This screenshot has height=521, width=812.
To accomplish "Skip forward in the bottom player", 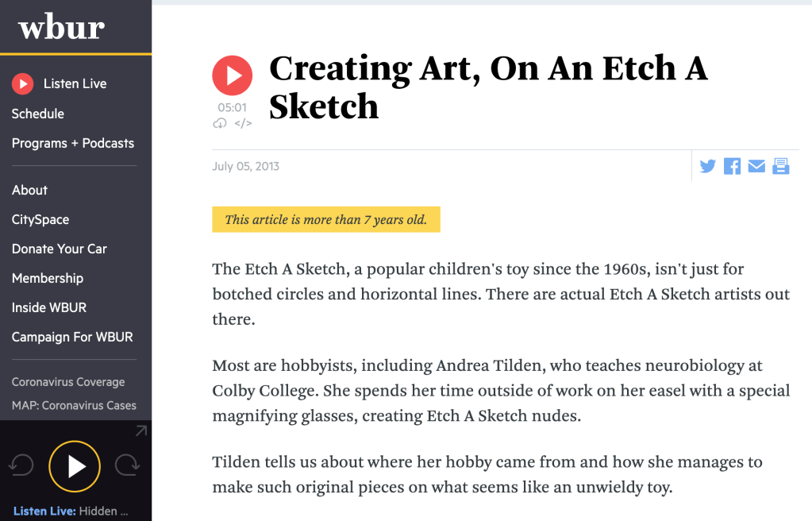I will tap(127, 465).
